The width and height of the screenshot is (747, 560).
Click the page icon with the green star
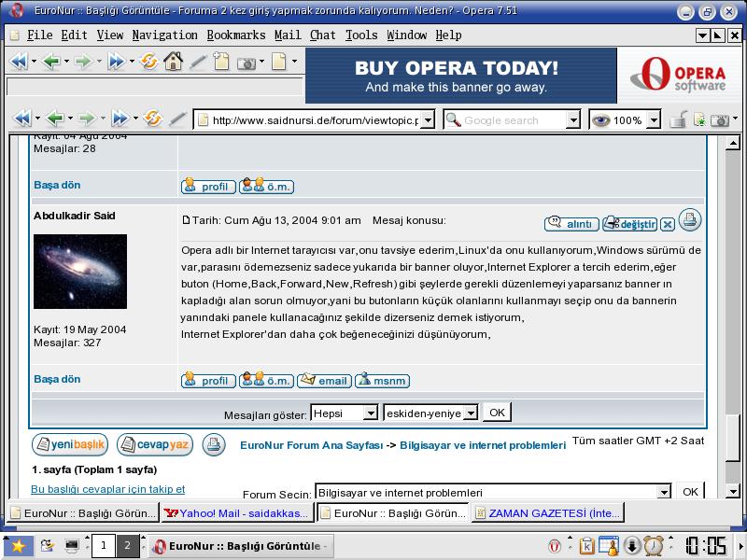click(x=699, y=120)
